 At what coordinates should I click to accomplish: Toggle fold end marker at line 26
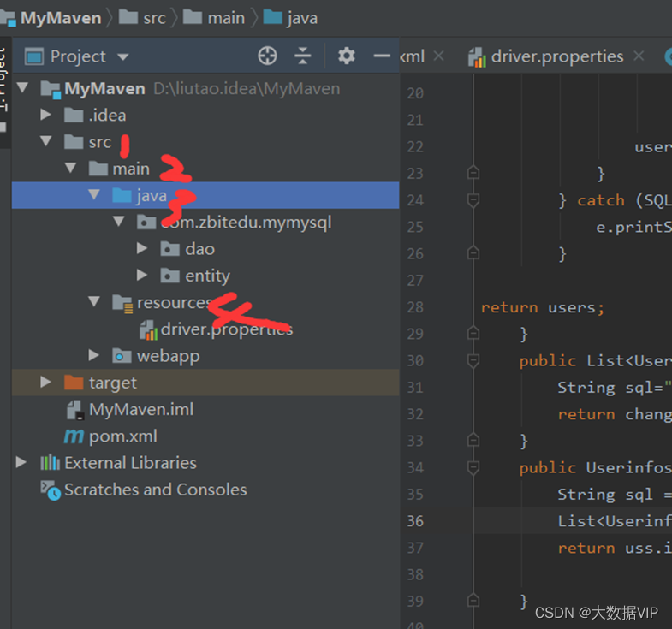(x=473, y=252)
